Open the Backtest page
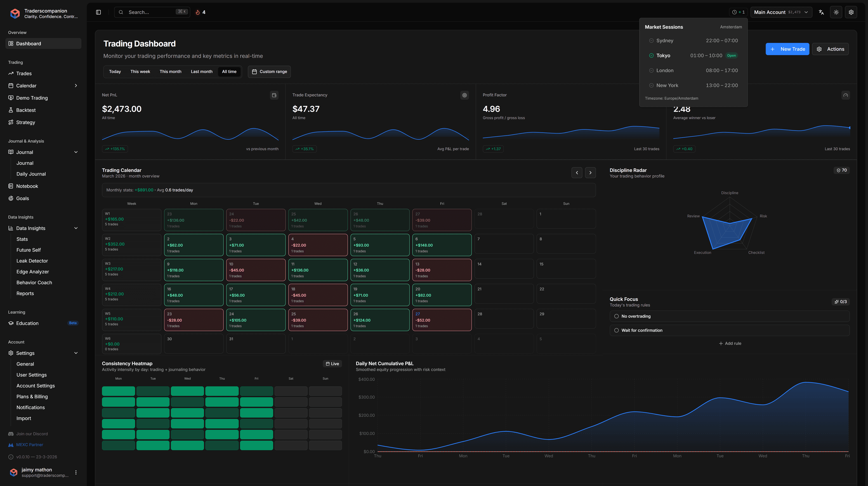The image size is (868, 486). [43, 110]
